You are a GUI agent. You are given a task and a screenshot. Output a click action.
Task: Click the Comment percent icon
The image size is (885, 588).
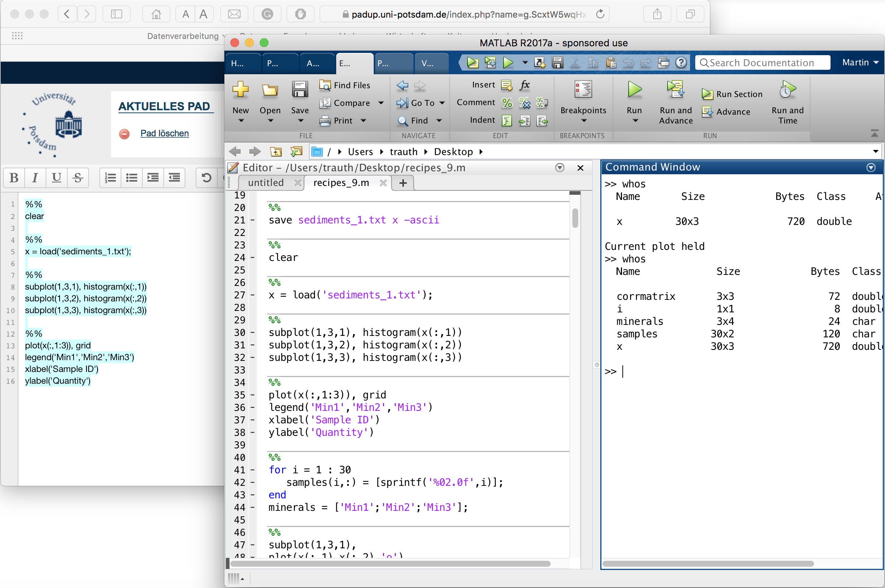click(x=507, y=103)
